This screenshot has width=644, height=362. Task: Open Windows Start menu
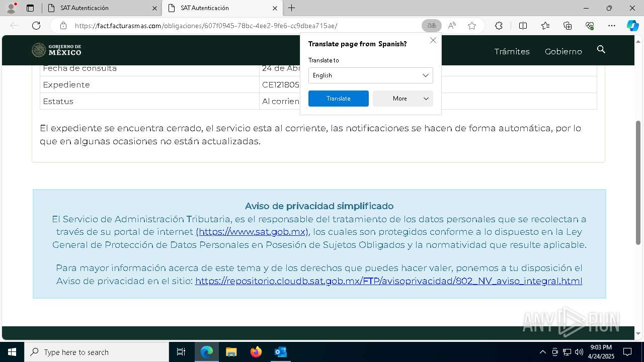[x=12, y=352]
